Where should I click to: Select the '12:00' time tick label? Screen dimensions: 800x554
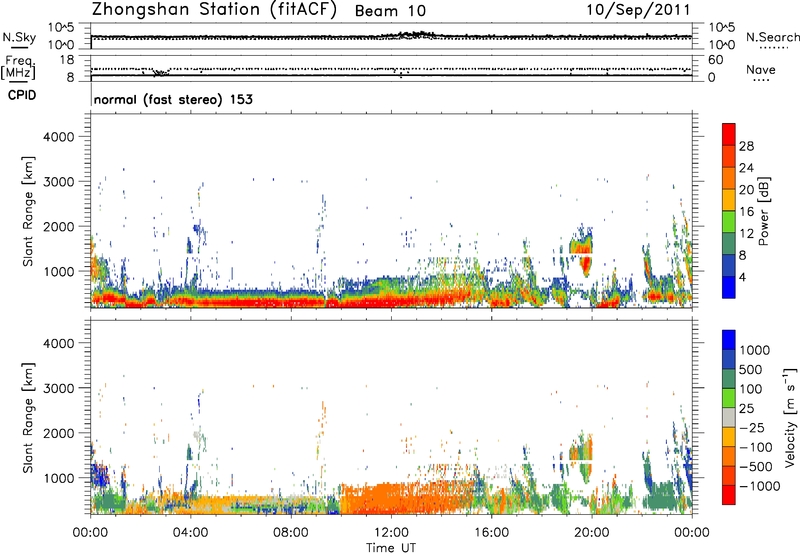(391, 533)
